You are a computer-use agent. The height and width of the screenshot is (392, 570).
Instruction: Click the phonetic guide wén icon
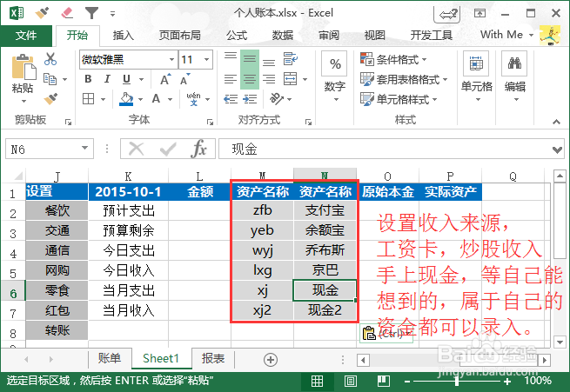[x=193, y=98]
